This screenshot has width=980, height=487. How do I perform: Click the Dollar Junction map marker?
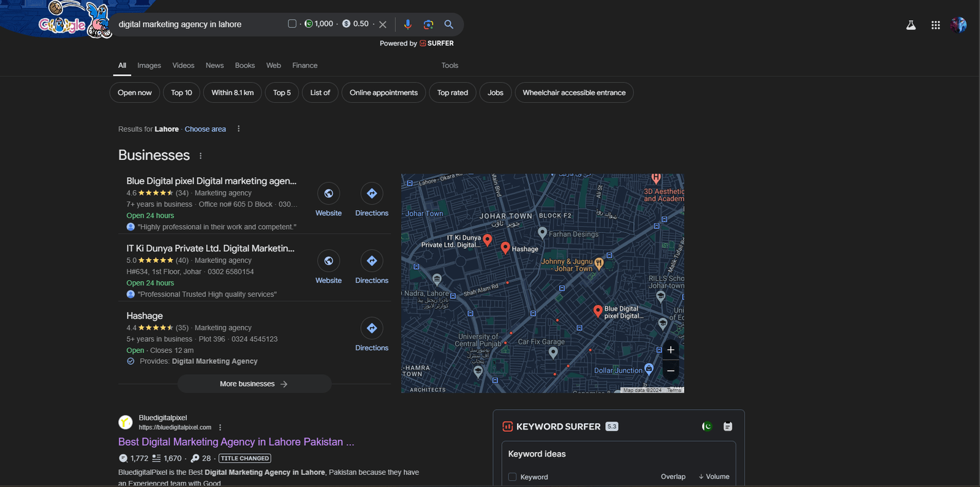649,369
